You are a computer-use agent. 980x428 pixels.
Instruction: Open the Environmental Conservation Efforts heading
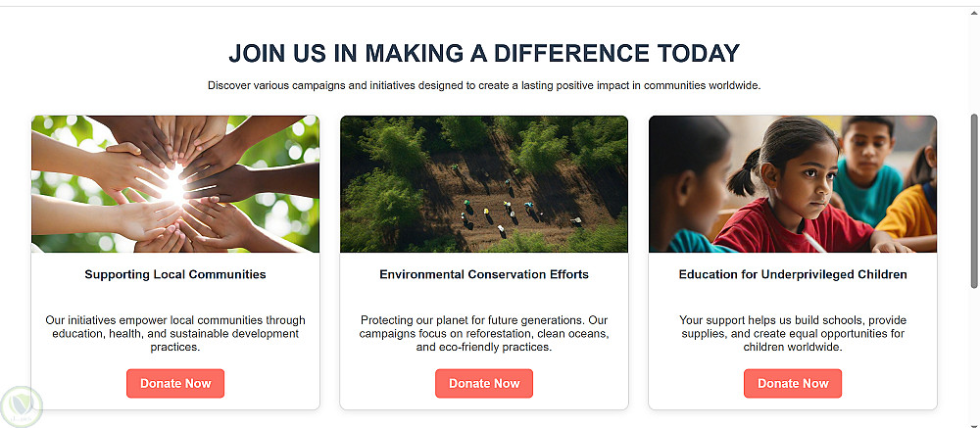coord(484,274)
